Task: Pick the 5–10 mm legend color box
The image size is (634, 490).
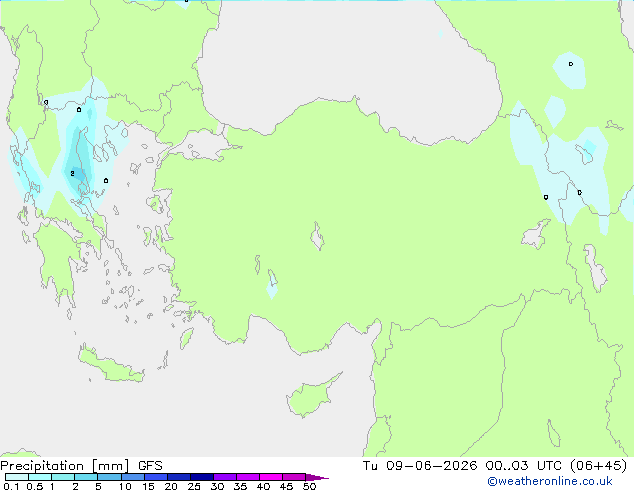Action: click(x=109, y=477)
